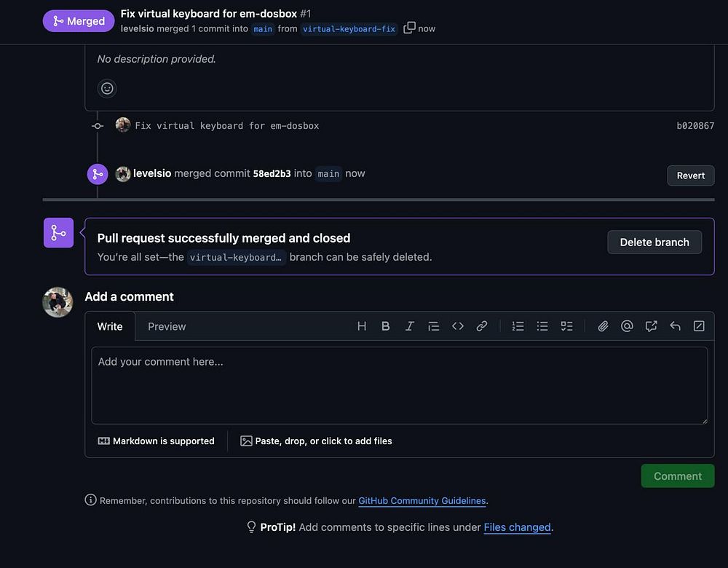This screenshot has height=568, width=728.
Task: Copy branch name virtual-keyboard-fix icon
Action: tap(410, 28)
